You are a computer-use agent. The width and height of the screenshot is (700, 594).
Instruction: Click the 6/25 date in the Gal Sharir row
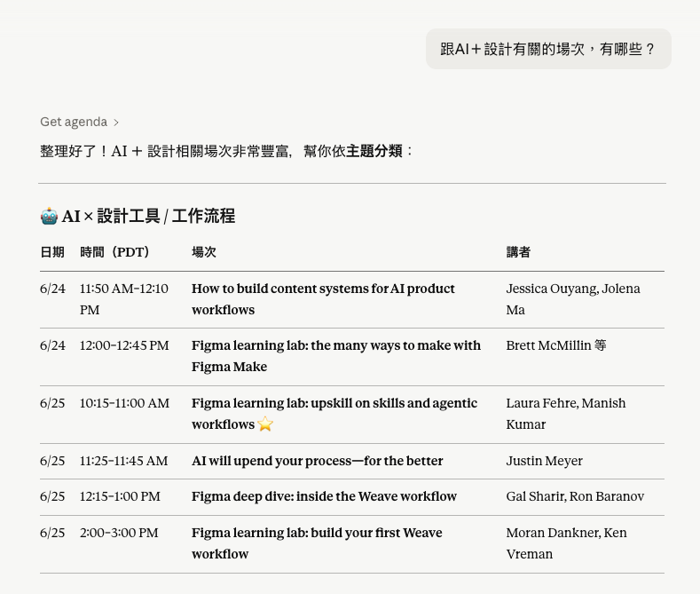click(x=52, y=496)
